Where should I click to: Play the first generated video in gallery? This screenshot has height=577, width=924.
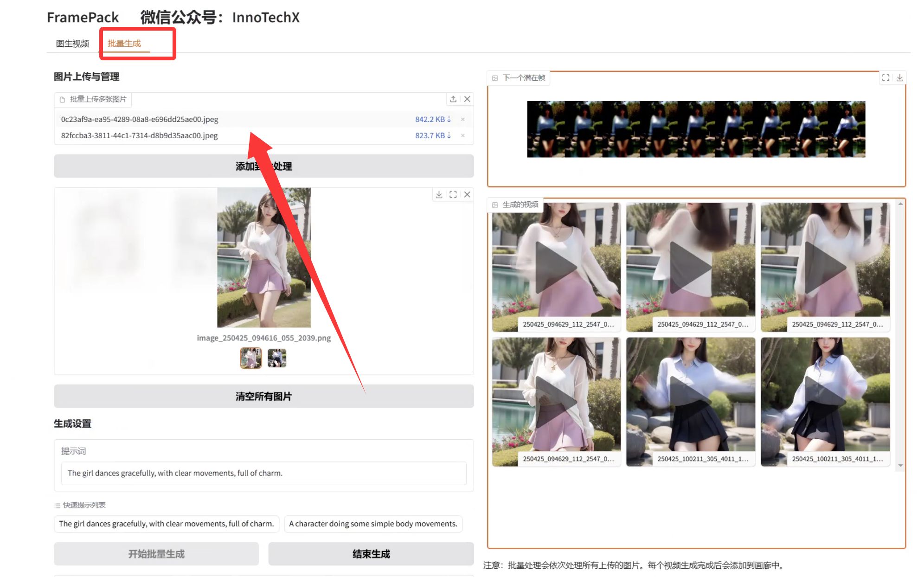(556, 267)
